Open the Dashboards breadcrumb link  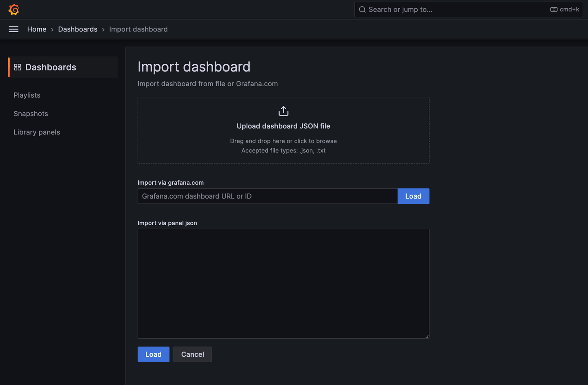tap(78, 29)
